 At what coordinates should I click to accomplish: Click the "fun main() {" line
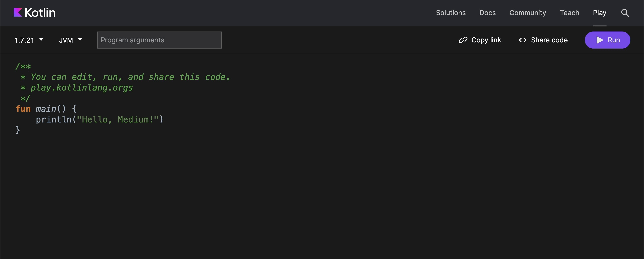[46, 109]
